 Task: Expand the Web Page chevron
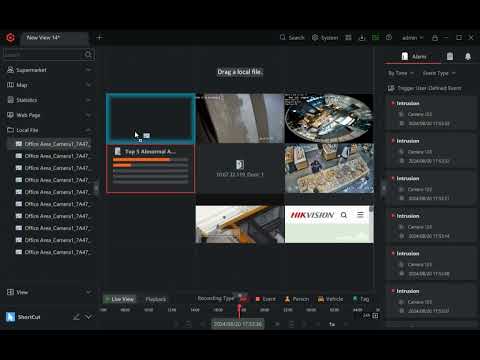tap(88, 115)
